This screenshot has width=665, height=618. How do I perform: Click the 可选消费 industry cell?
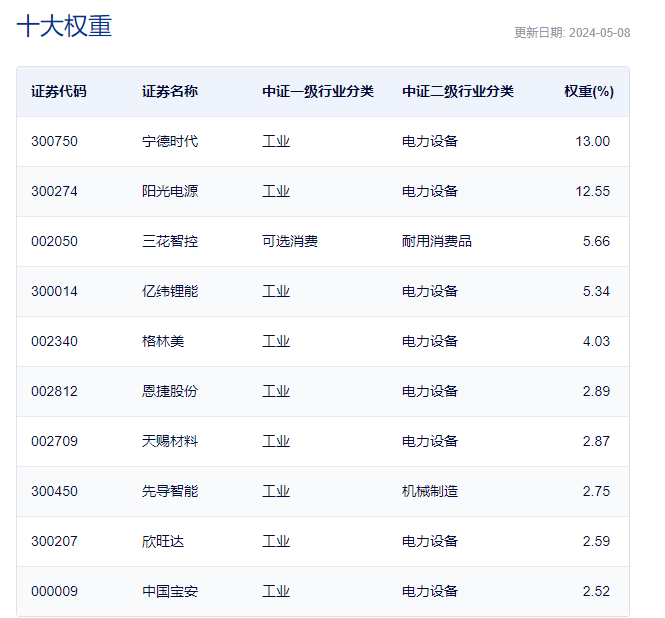tap(290, 241)
